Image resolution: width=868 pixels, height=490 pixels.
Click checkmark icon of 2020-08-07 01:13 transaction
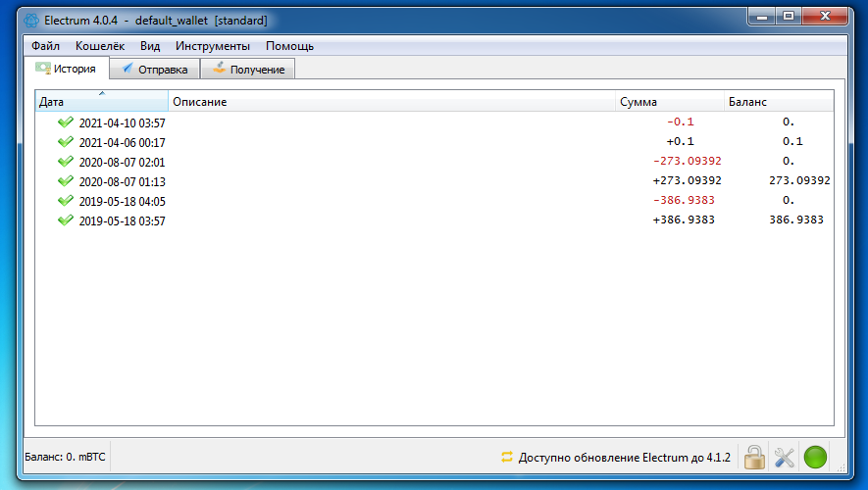pos(66,181)
